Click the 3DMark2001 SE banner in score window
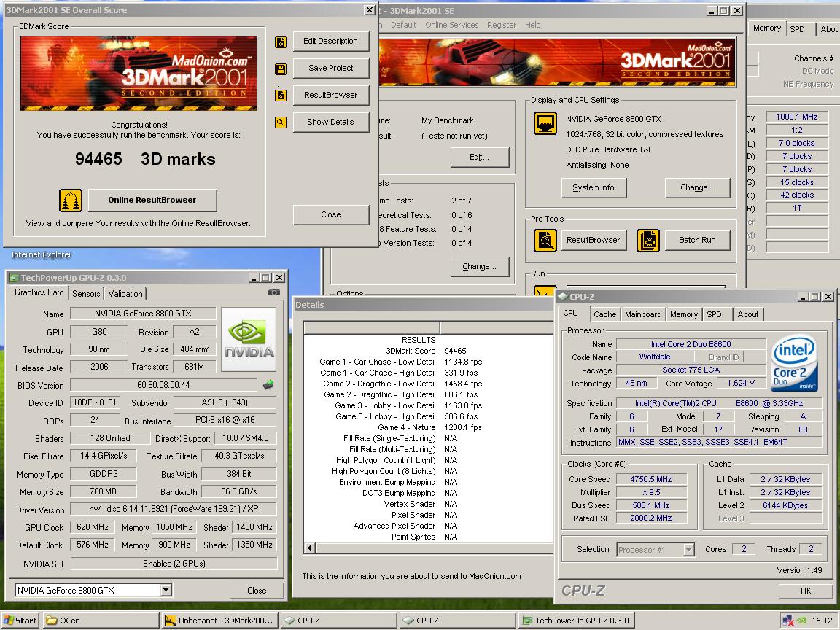The height and width of the screenshot is (630, 840). click(139, 74)
